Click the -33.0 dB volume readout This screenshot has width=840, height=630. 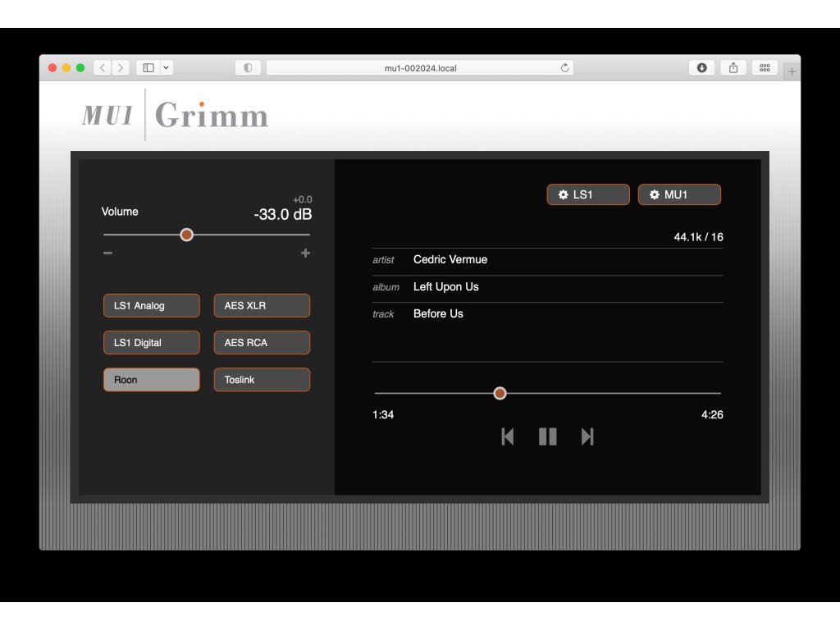tap(283, 214)
